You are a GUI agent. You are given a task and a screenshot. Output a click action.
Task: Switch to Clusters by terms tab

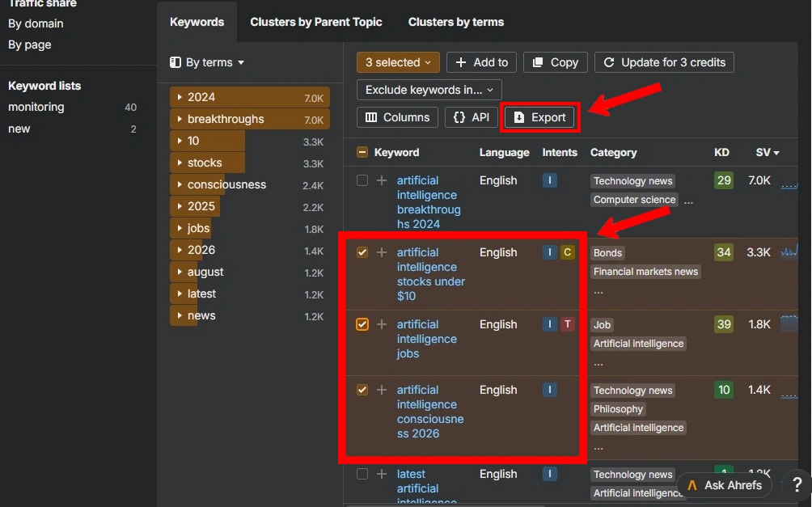(x=455, y=22)
